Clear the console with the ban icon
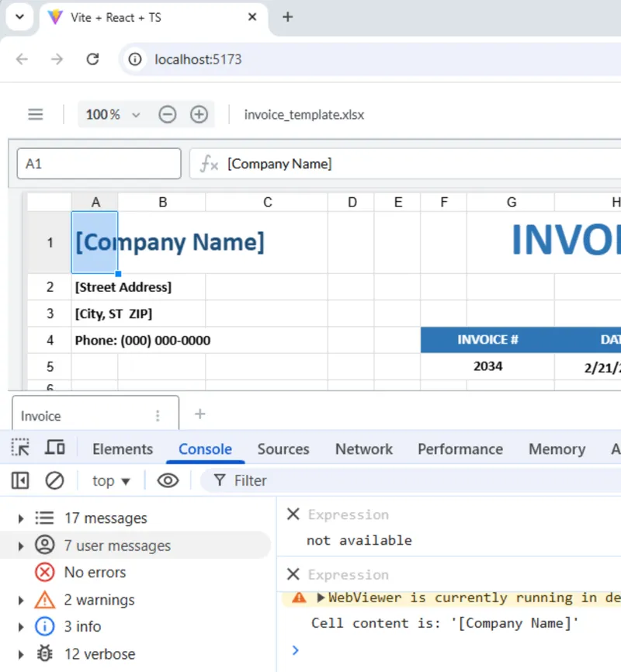Screen dimensions: 621x672 coord(54,480)
